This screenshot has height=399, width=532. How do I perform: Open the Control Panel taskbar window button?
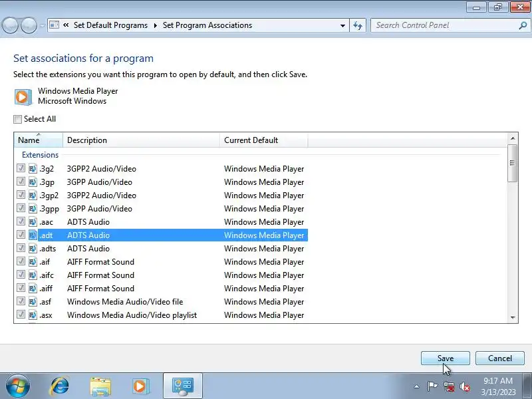(x=183, y=386)
